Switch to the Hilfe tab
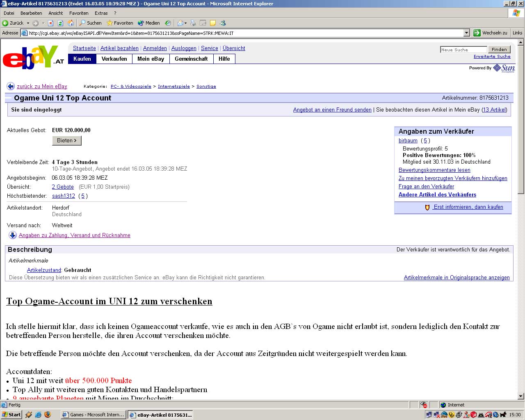 coord(224,59)
